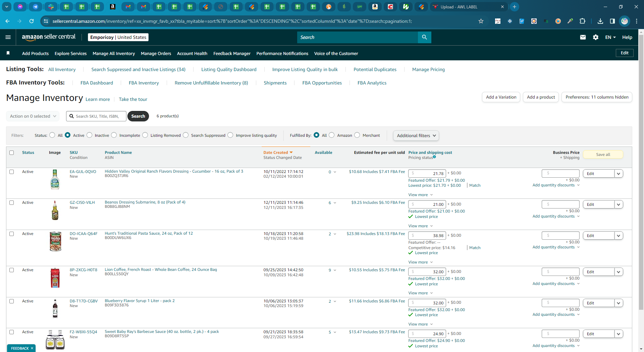The width and height of the screenshot is (644, 352).
Task: Select the Status All radio button
Action: 52,135
